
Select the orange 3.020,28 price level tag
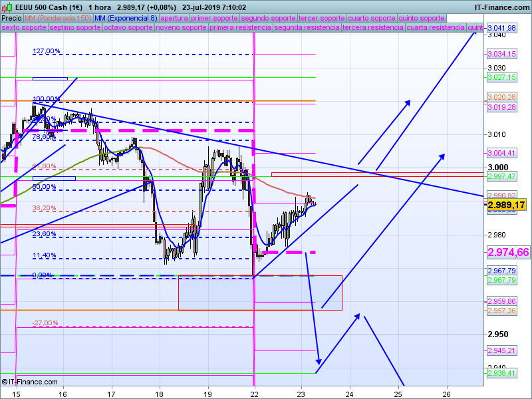[502, 97]
